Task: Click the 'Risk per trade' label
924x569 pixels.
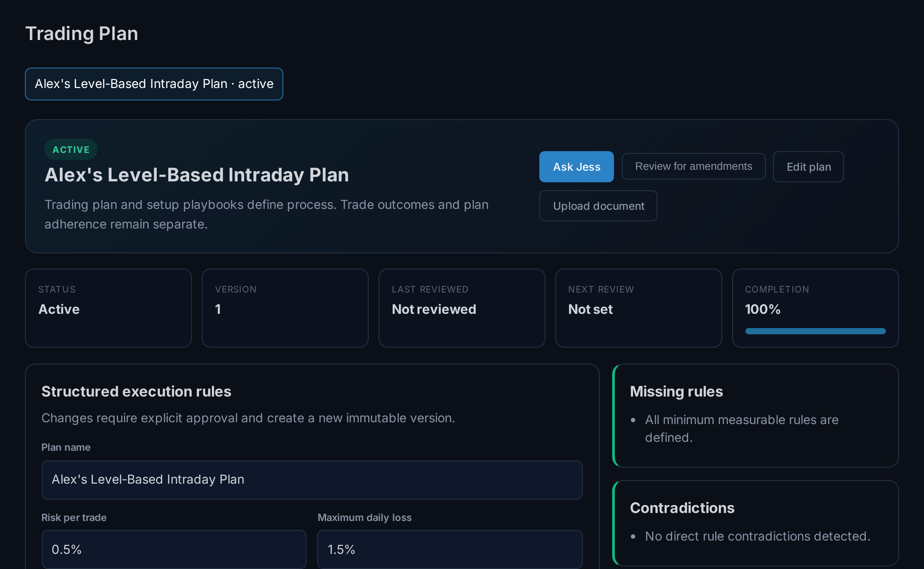Action: coord(74,517)
